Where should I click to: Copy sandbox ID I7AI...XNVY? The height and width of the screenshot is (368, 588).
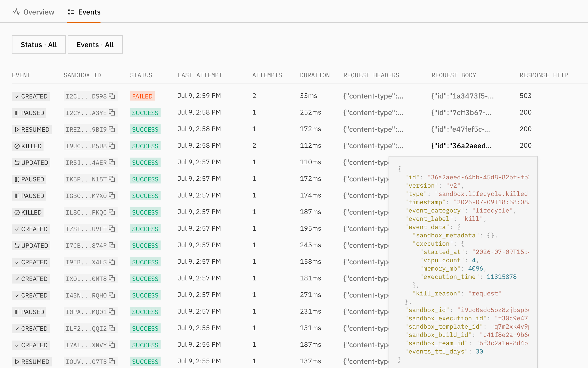point(112,345)
